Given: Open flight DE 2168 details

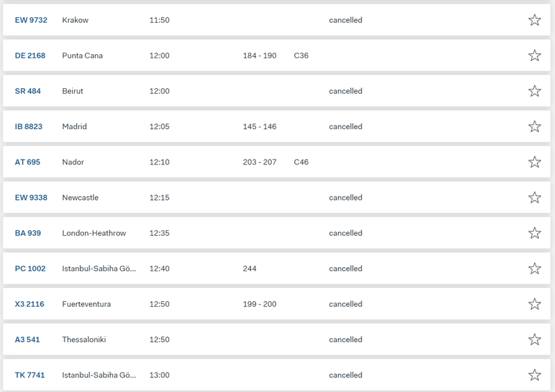Looking at the screenshot, I should (x=30, y=56).
